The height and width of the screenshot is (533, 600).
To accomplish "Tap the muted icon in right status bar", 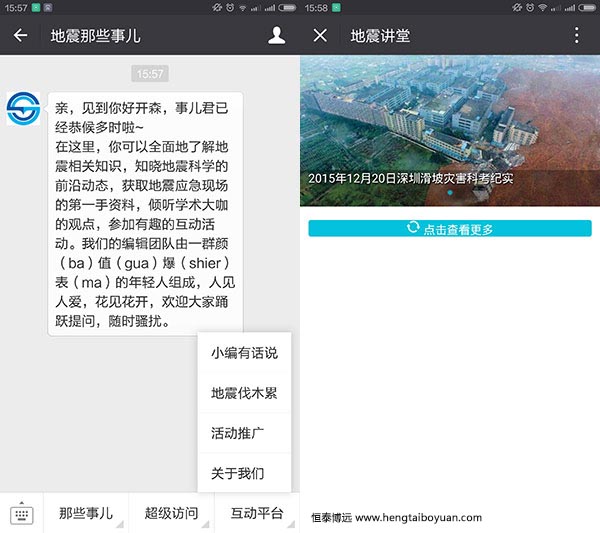I will point(517,8).
